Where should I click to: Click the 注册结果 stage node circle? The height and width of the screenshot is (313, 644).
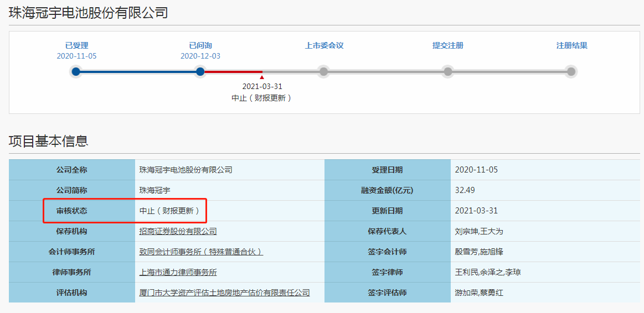571,72
